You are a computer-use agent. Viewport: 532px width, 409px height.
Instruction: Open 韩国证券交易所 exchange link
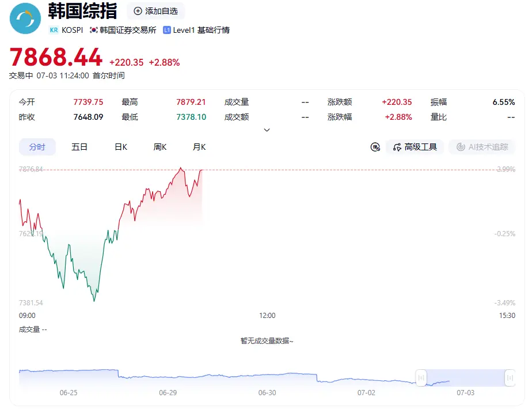pos(128,30)
